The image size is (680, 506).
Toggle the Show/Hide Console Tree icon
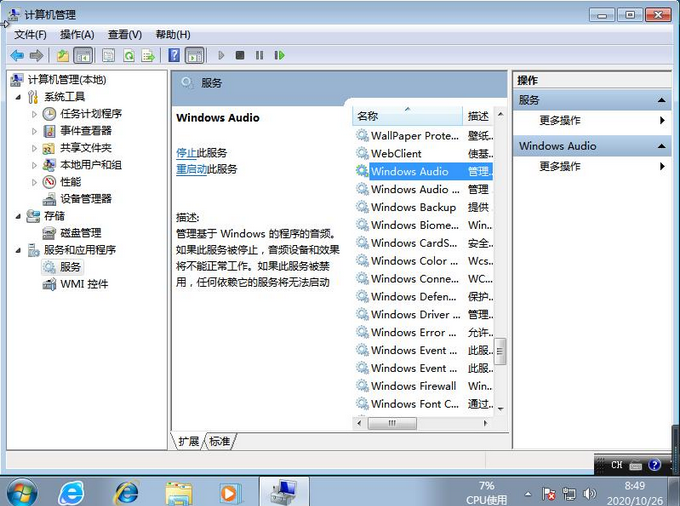(83, 55)
